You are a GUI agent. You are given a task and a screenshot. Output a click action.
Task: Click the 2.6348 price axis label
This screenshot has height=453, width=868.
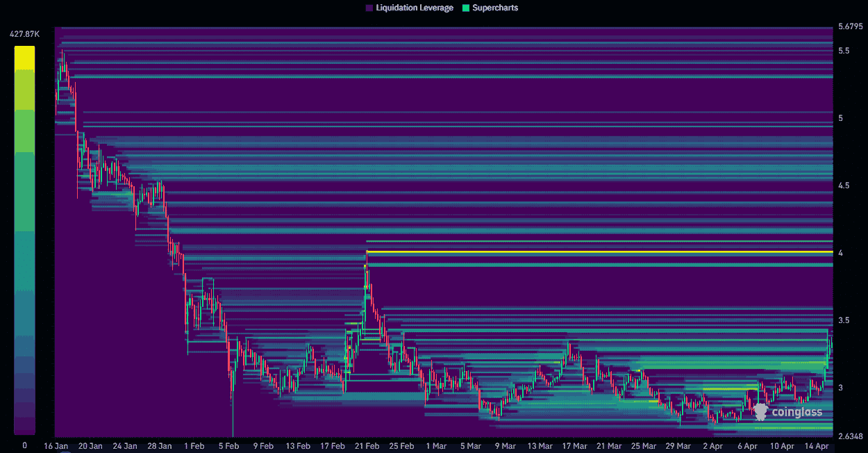coord(850,436)
